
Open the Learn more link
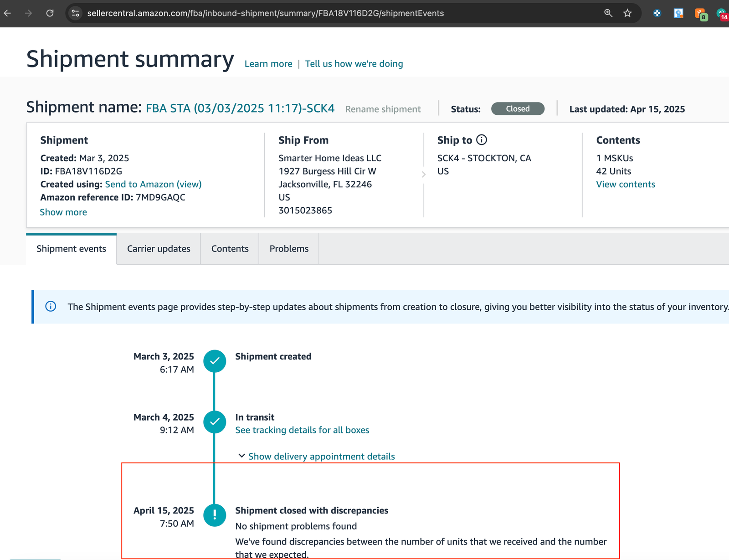(268, 64)
